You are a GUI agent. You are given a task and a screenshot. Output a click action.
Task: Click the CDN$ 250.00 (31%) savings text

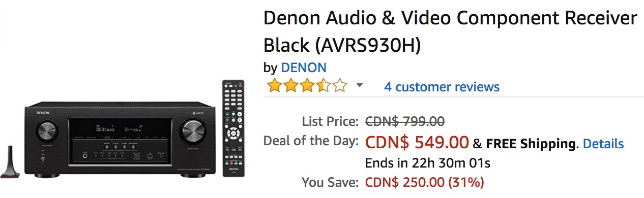click(425, 182)
